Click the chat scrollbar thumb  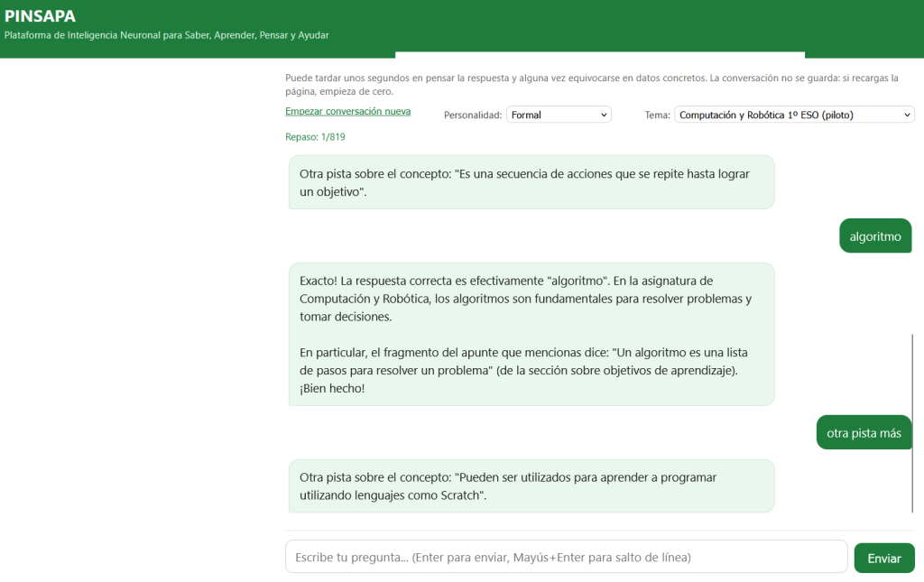(x=912, y=423)
